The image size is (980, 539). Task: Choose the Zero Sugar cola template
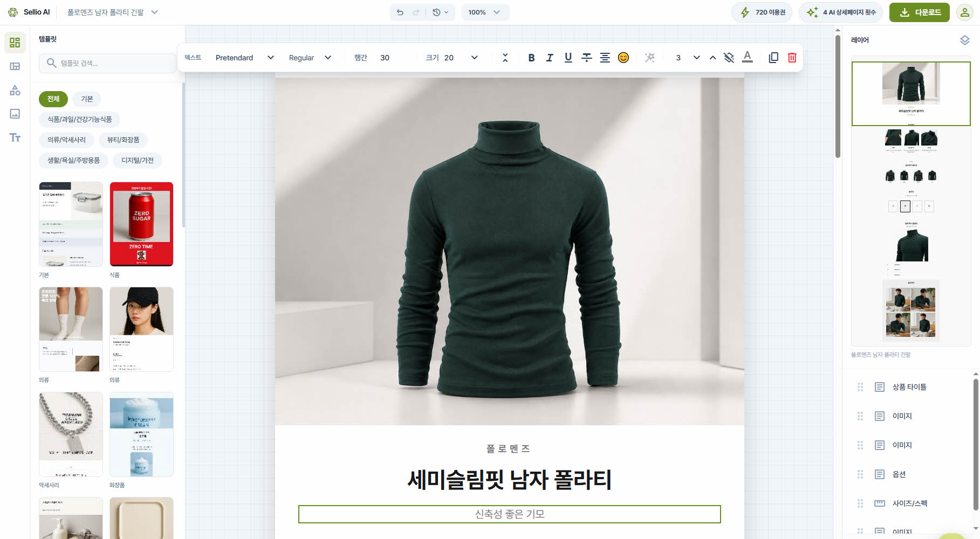[141, 224]
